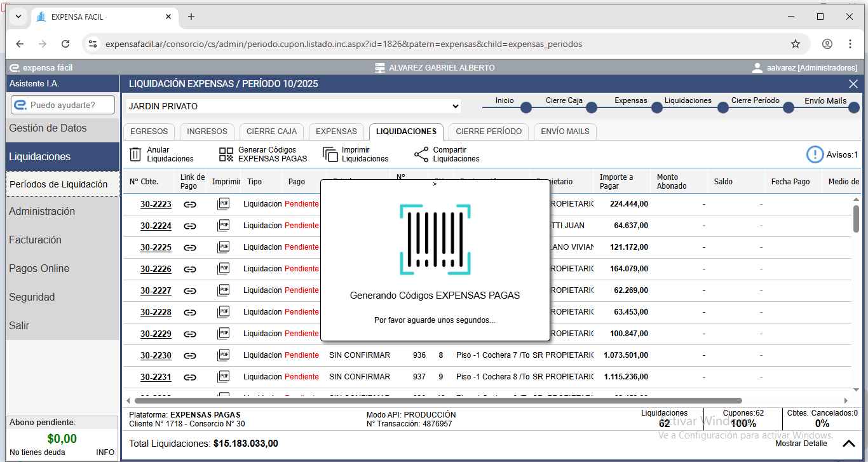The image size is (868, 462).
Task: Click the Cierre Caja progress step dot
Action: [592, 108]
